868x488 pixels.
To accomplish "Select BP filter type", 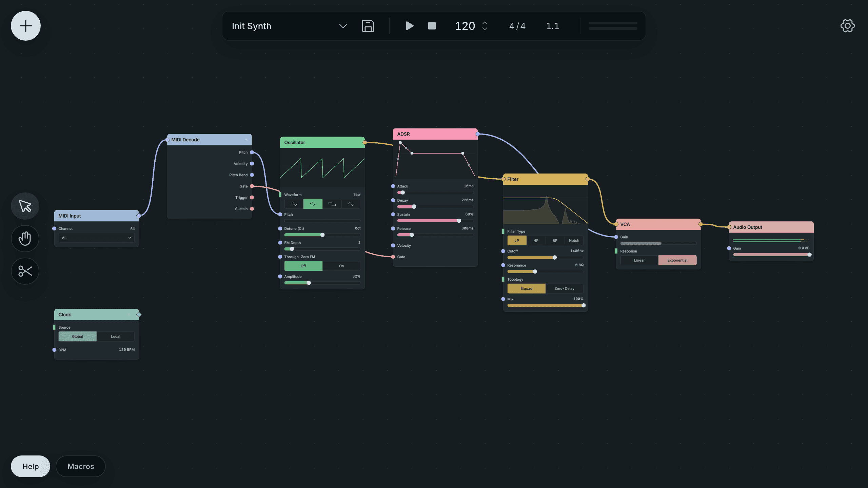I will click(555, 241).
